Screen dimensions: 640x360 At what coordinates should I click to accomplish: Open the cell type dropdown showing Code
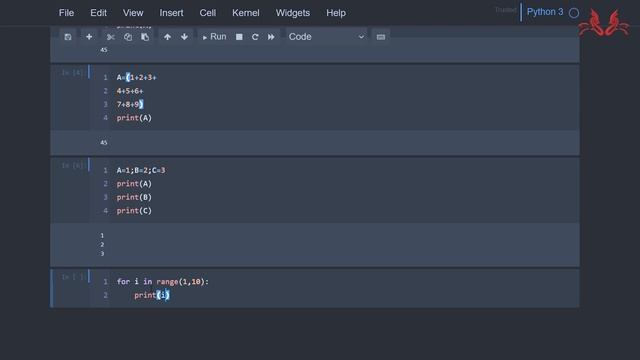tap(326, 37)
